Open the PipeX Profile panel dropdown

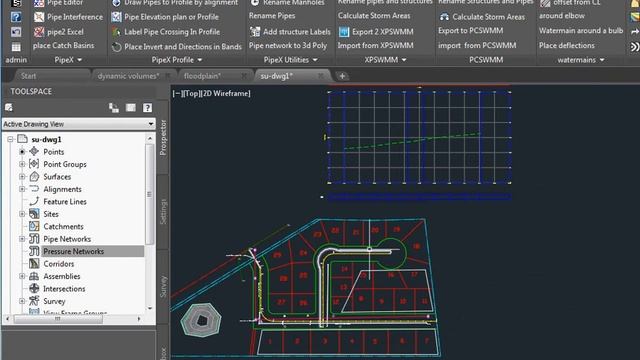[177, 60]
